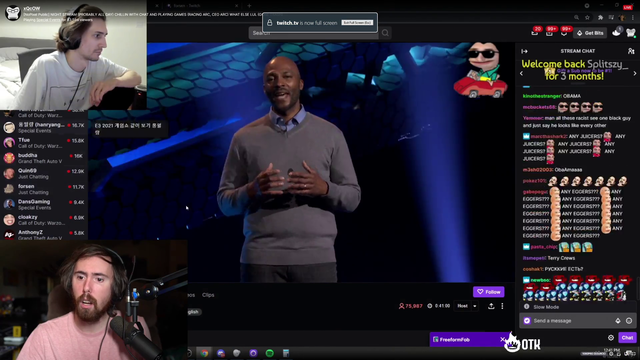The height and width of the screenshot is (360, 640).
Task: Click the search magnifier button
Action: click(x=385, y=33)
